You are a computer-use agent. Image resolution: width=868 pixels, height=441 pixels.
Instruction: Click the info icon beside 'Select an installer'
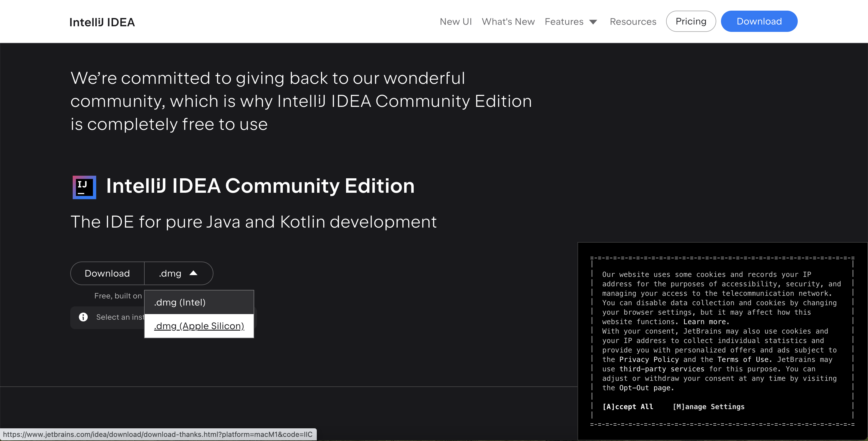coord(83,317)
